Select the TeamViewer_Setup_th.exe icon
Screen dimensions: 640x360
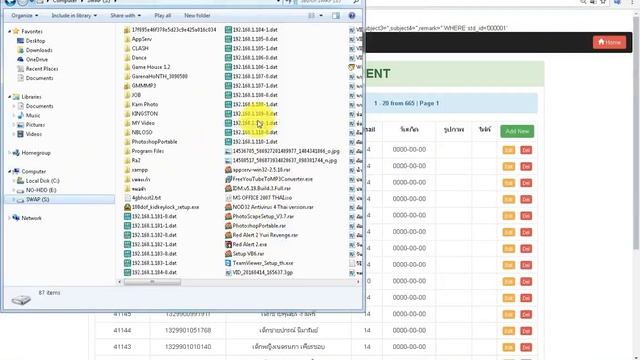tap(228, 263)
